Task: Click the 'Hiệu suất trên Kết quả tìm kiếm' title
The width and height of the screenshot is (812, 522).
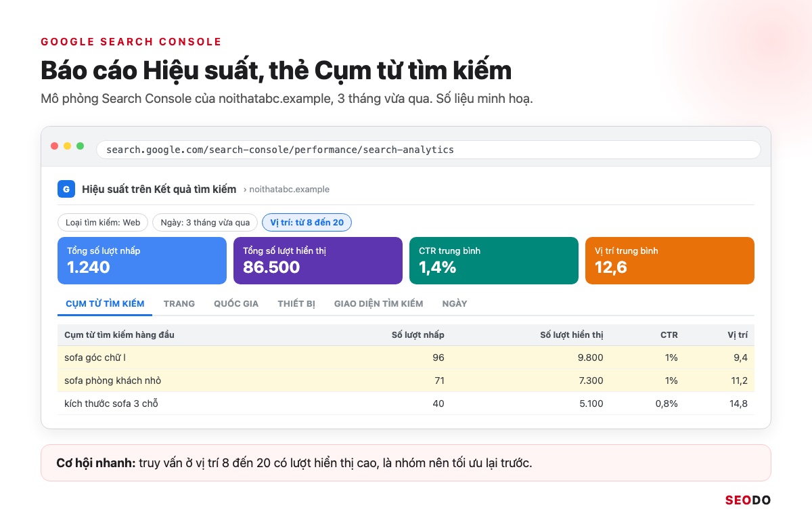Action: (x=159, y=189)
